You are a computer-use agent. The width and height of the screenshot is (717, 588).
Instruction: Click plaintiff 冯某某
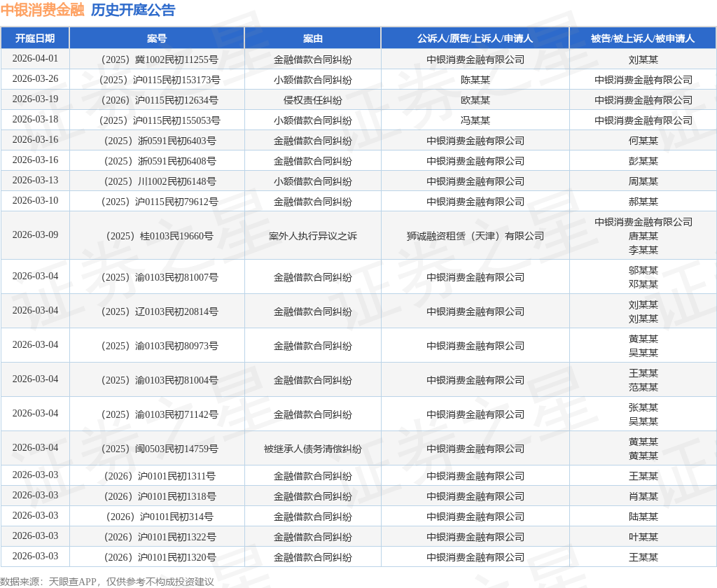[475, 120]
